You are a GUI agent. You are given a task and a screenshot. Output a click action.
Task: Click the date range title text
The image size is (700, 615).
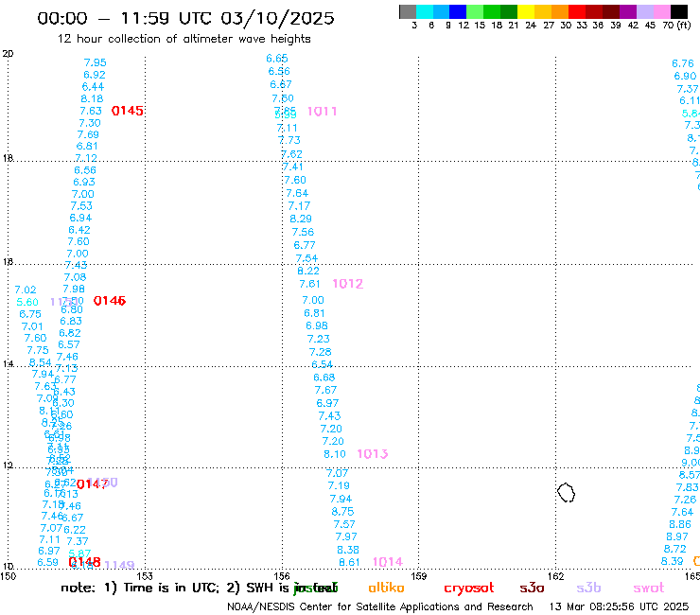185,18
